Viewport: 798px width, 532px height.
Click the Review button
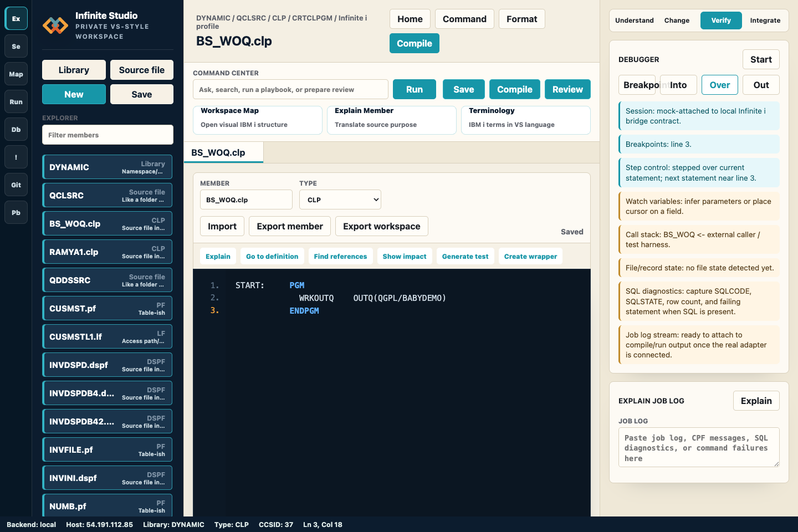[567, 89]
